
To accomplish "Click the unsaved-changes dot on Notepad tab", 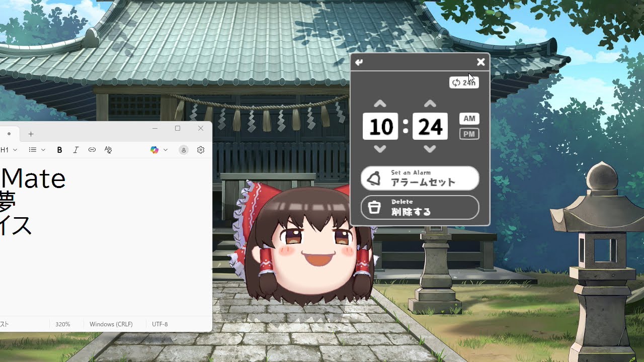I will (9, 134).
